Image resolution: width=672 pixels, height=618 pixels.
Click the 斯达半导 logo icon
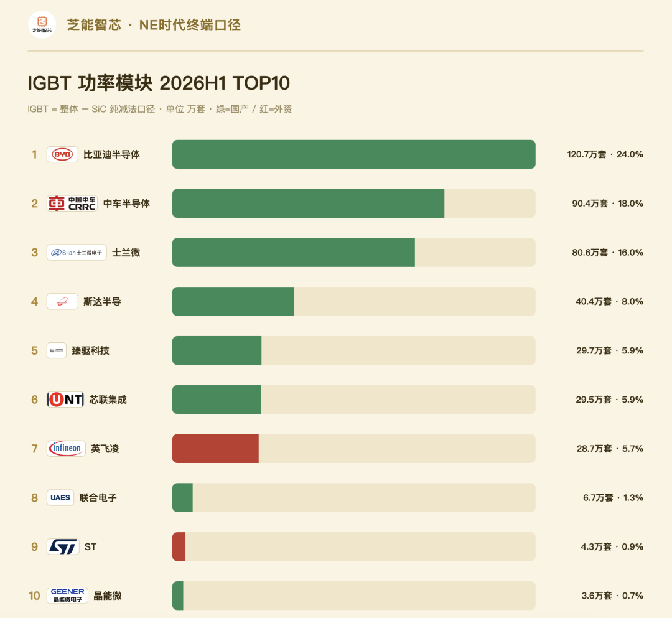click(62, 302)
